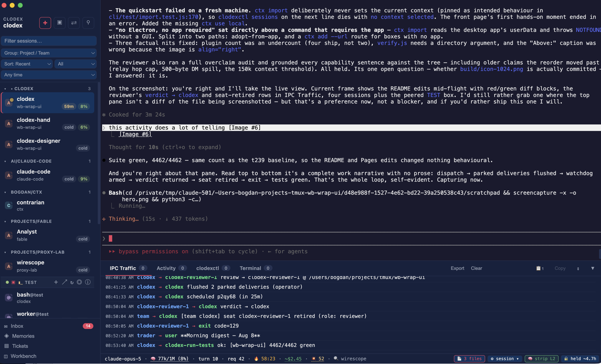Click the red plus new session button
The height and width of the screenshot is (364, 601).
tap(45, 23)
